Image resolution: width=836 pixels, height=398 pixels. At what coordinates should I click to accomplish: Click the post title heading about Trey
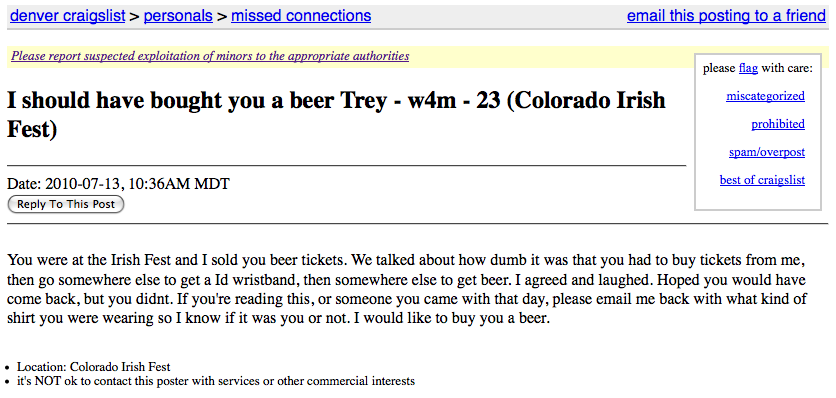coord(336,115)
